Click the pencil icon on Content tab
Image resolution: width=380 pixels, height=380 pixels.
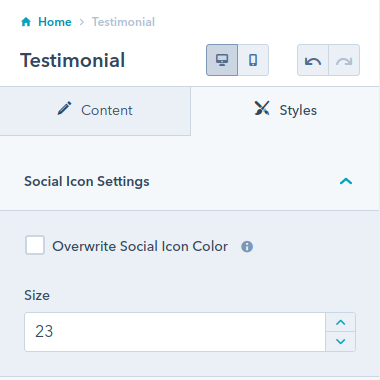[64, 109]
